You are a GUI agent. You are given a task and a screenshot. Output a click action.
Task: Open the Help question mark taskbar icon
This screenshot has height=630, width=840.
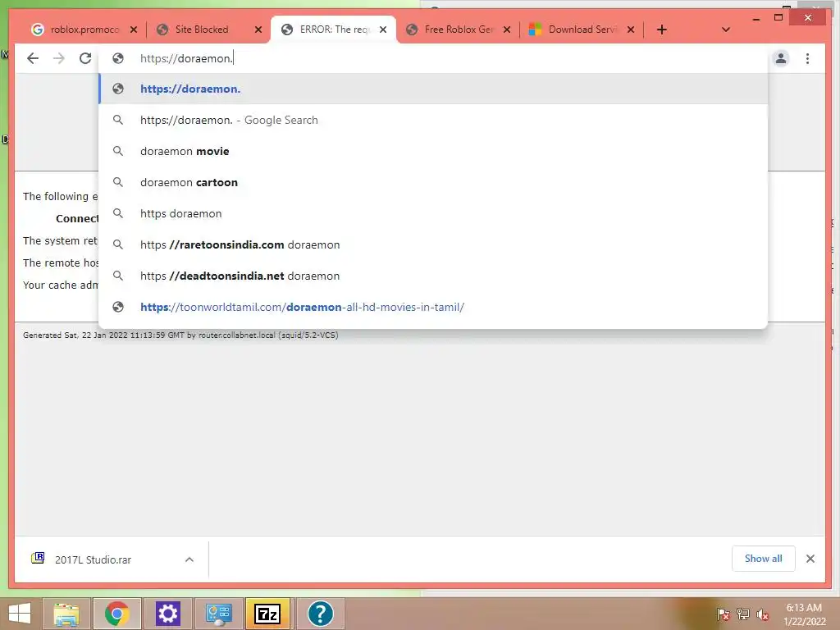[321, 614]
